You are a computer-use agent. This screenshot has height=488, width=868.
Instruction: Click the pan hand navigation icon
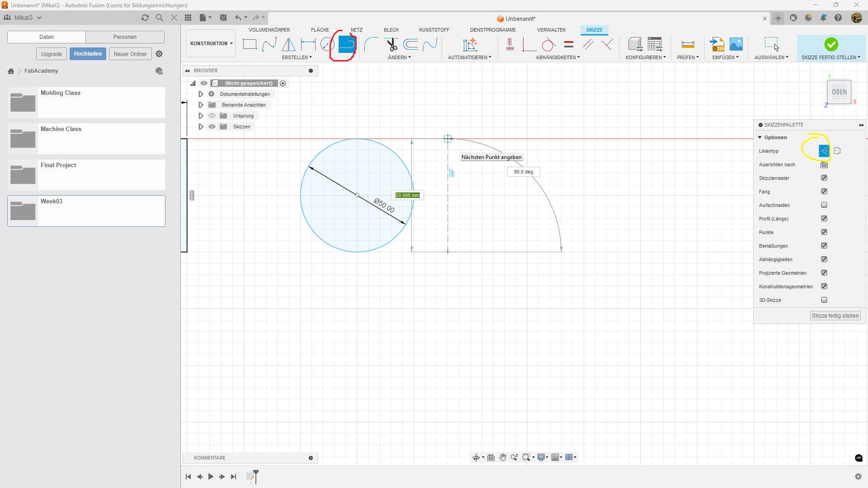point(503,457)
